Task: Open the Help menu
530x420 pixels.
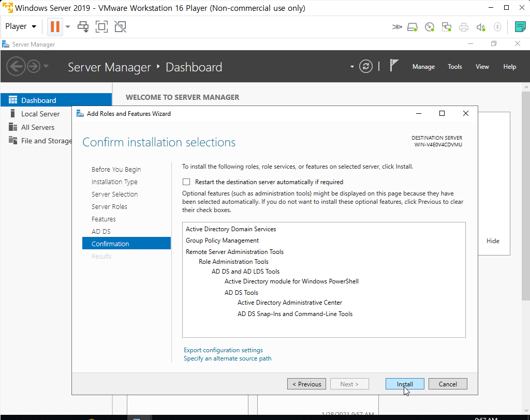Action: pos(509,67)
